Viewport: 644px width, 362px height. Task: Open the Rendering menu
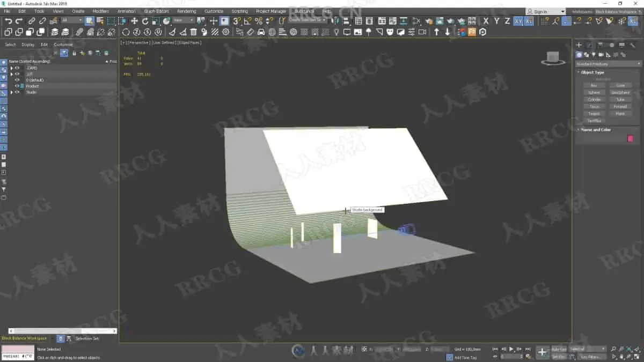tap(187, 11)
